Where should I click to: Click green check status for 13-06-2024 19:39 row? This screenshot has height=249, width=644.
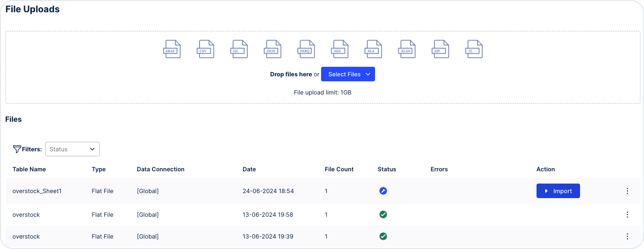click(383, 236)
